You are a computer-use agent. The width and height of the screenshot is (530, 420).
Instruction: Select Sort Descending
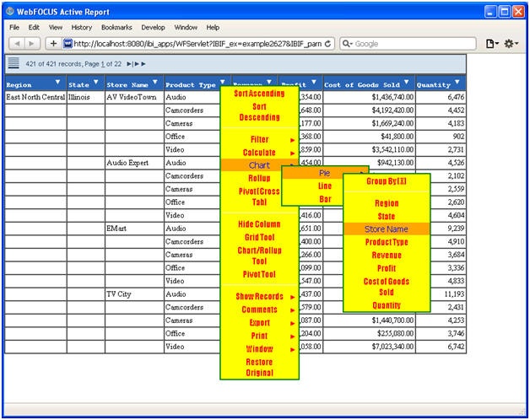pyautogui.click(x=260, y=112)
